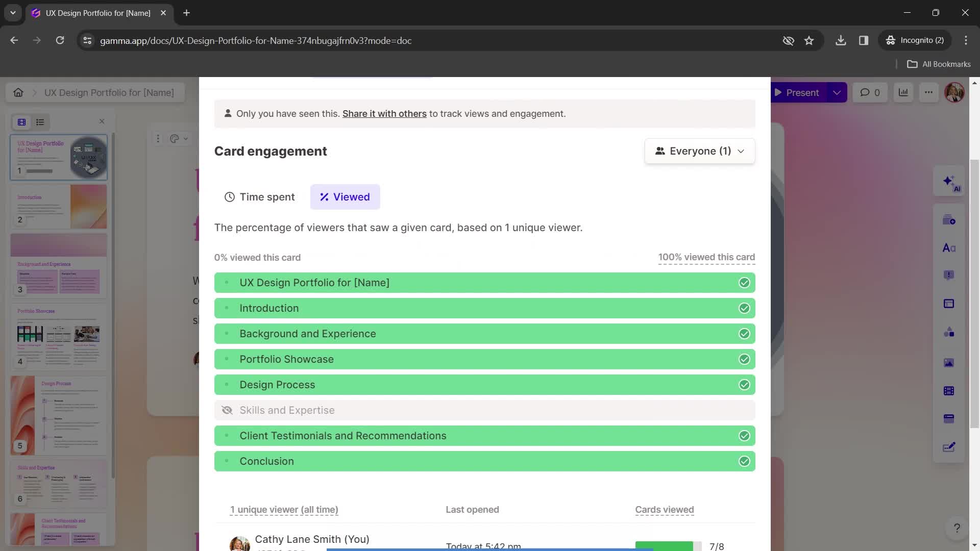Open analytics chart icon
Image resolution: width=980 pixels, height=551 pixels.
coord(903,92)
